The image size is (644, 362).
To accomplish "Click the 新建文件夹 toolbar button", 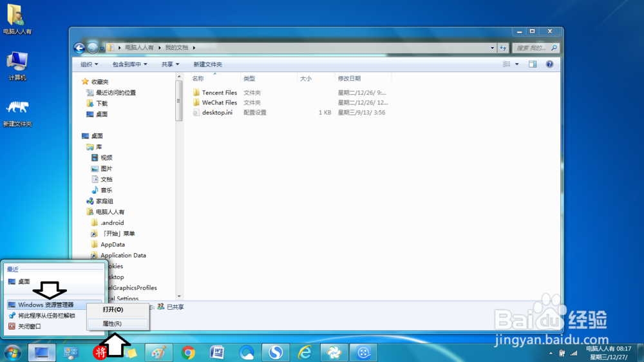I will tap(208, 64).
